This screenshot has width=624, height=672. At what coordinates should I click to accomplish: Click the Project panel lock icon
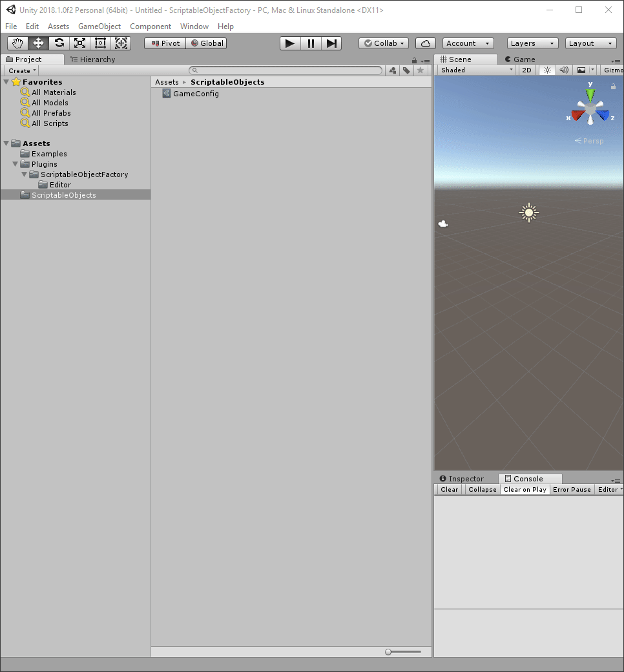point(414,61)
